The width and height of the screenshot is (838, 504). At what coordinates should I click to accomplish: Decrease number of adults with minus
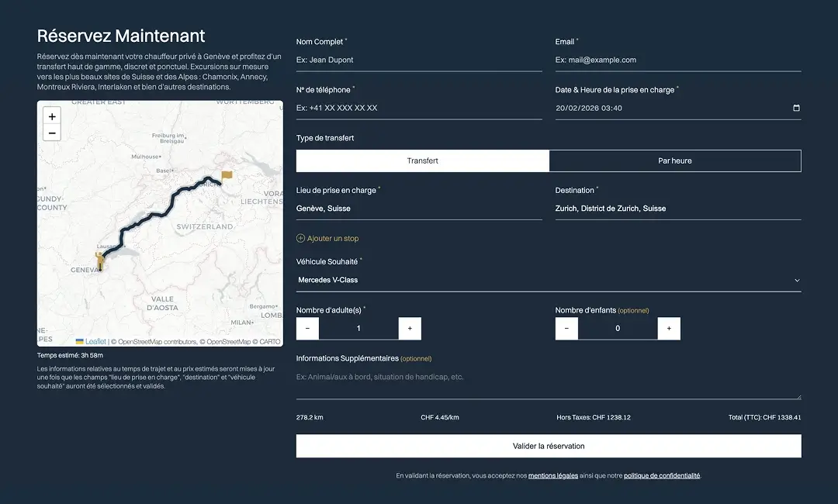click(307, 328)
